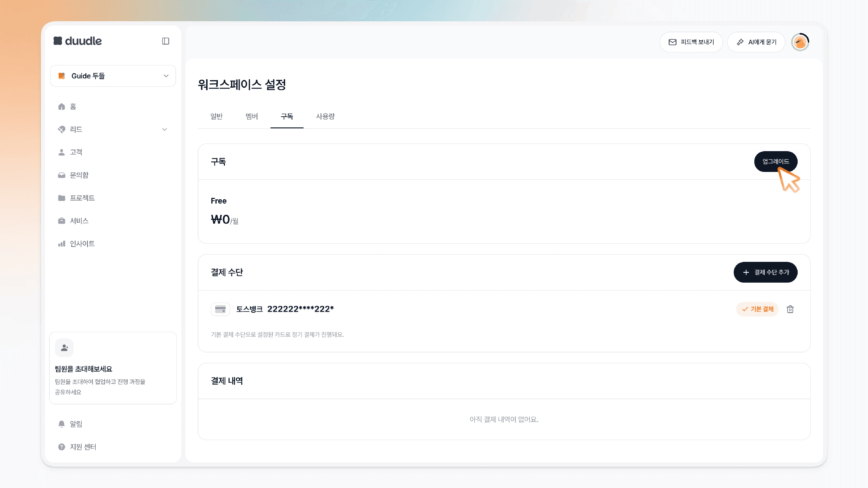Click the 고객 person icon
The height and width of the screenshot is (488, 868).
[61, 152]
